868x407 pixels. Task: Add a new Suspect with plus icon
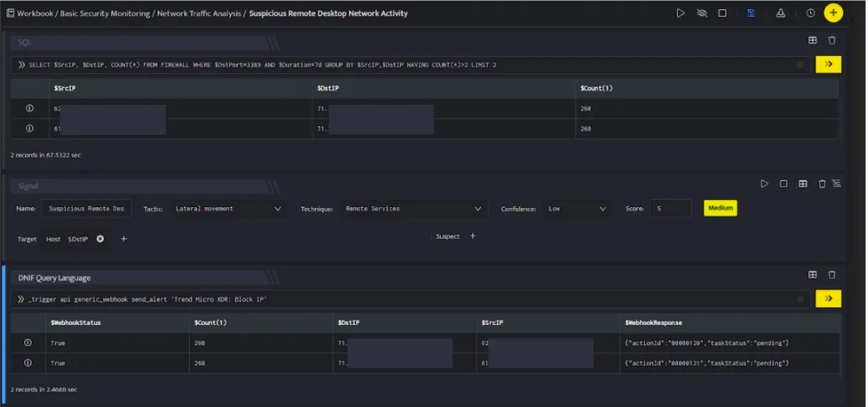(473, 236)
